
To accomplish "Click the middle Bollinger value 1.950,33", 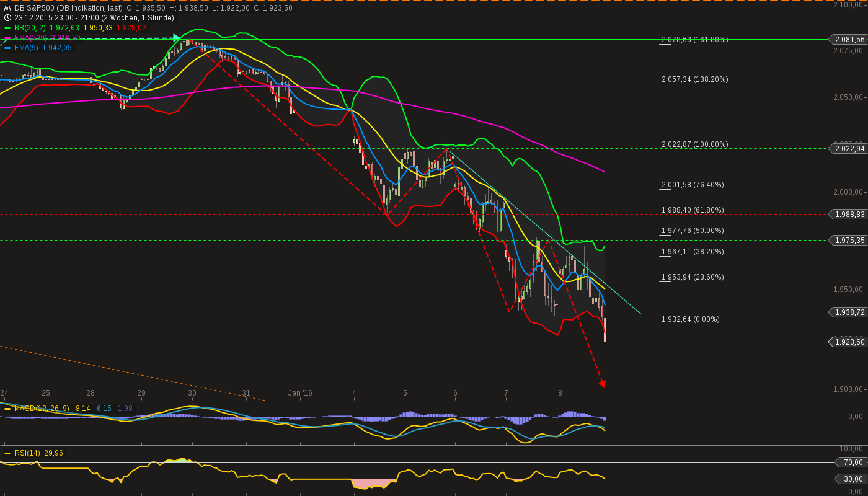I will (98, 28).
